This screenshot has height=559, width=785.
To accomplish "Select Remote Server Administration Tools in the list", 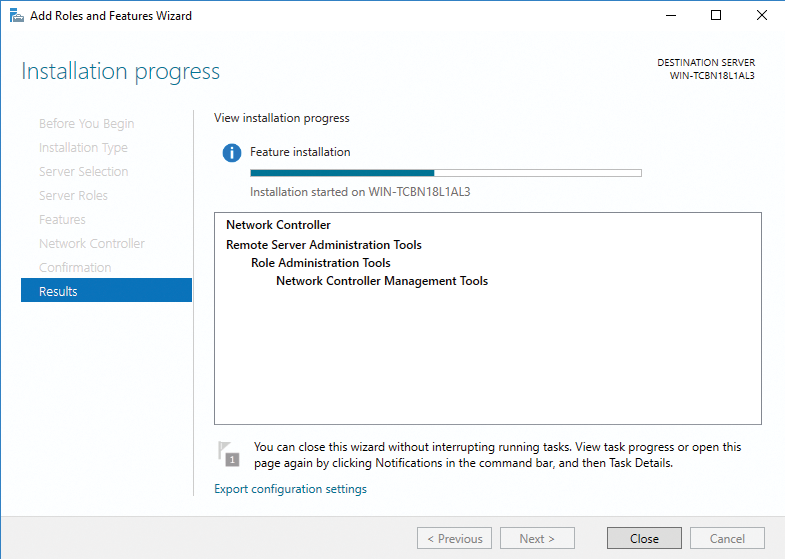I will 323,245.
